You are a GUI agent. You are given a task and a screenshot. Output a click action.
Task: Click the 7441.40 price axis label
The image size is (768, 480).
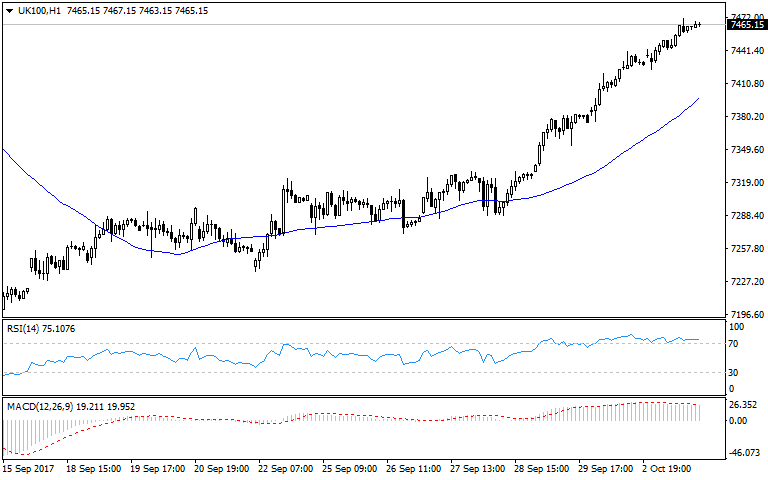pos(747,50)
